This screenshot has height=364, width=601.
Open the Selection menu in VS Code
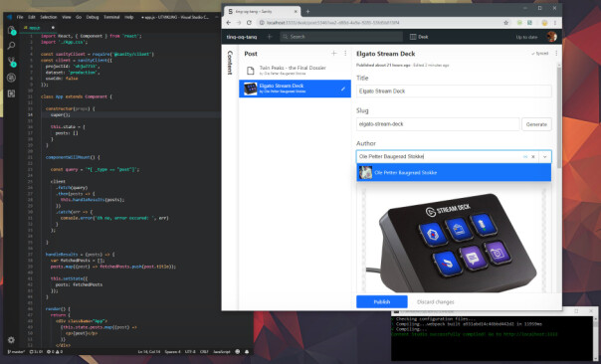(49, 17)
